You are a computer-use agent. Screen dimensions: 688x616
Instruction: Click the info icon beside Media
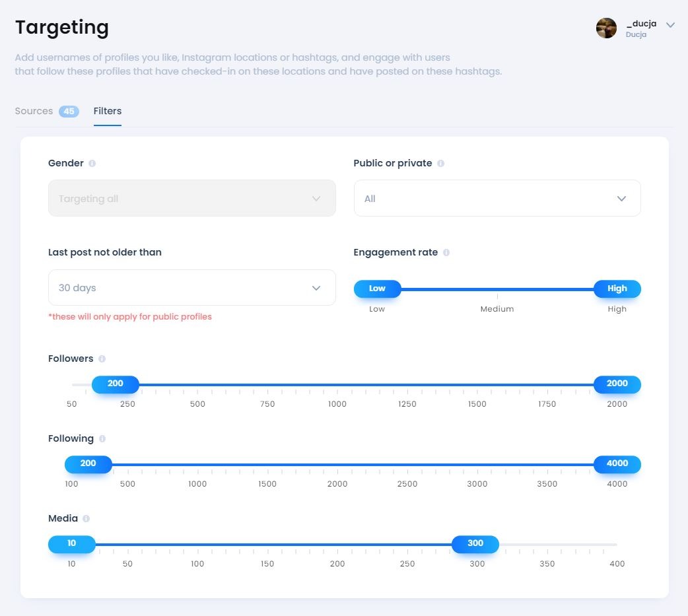coord(86,519)
